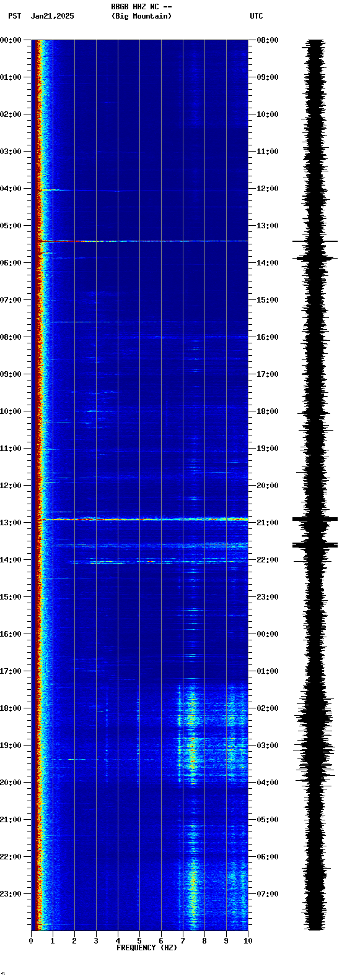Click the 14:00 label on UTC axis
Image resolution: width=342 pixels, height=980 pixels.
pyautogui.click(x=268, y=263)
